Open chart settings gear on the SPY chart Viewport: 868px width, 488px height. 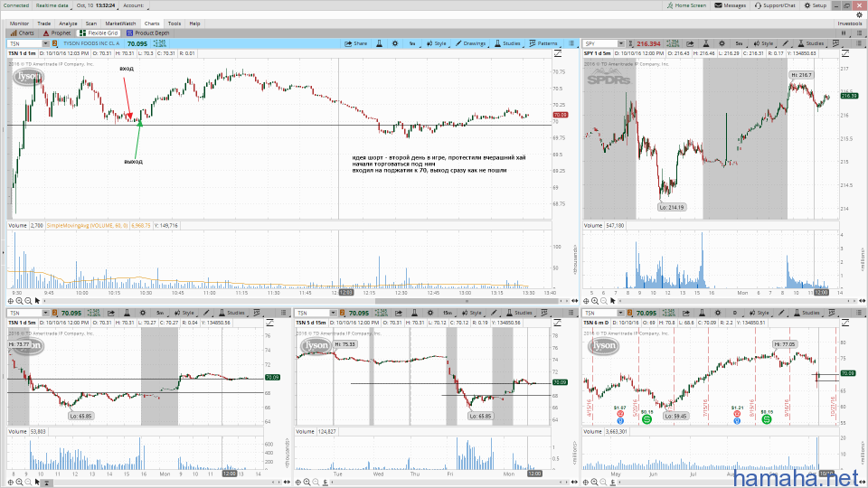pyautogui.click(x=722, y=43)
